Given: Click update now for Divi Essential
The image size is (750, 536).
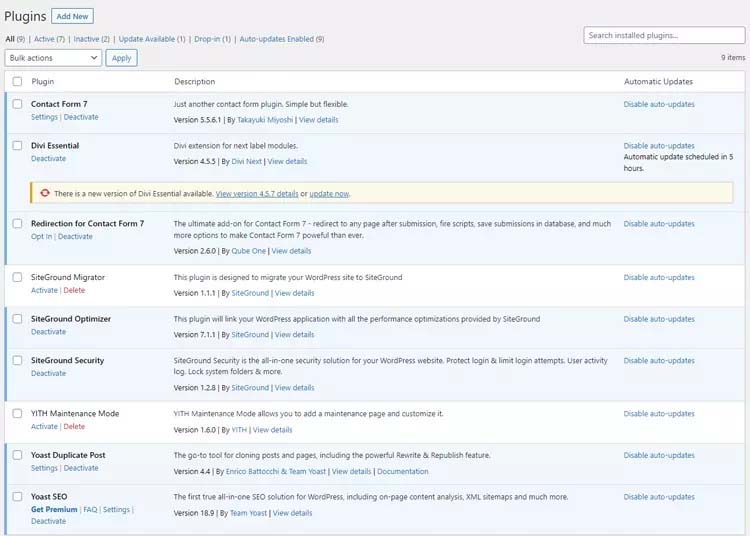Looking at the screenshot, I should pos(329,194).
